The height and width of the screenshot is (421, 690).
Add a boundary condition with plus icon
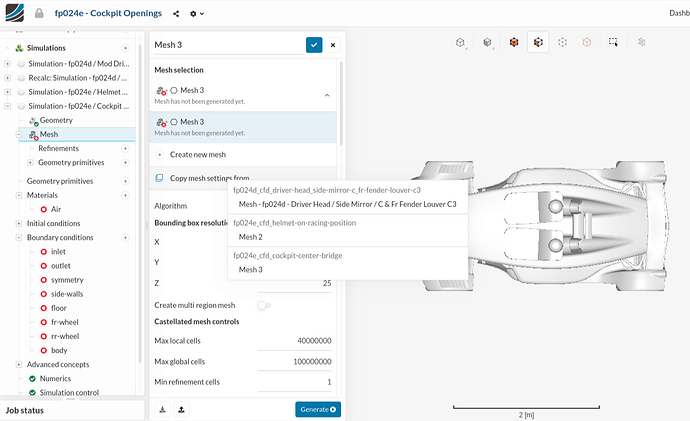pos(125,238)
